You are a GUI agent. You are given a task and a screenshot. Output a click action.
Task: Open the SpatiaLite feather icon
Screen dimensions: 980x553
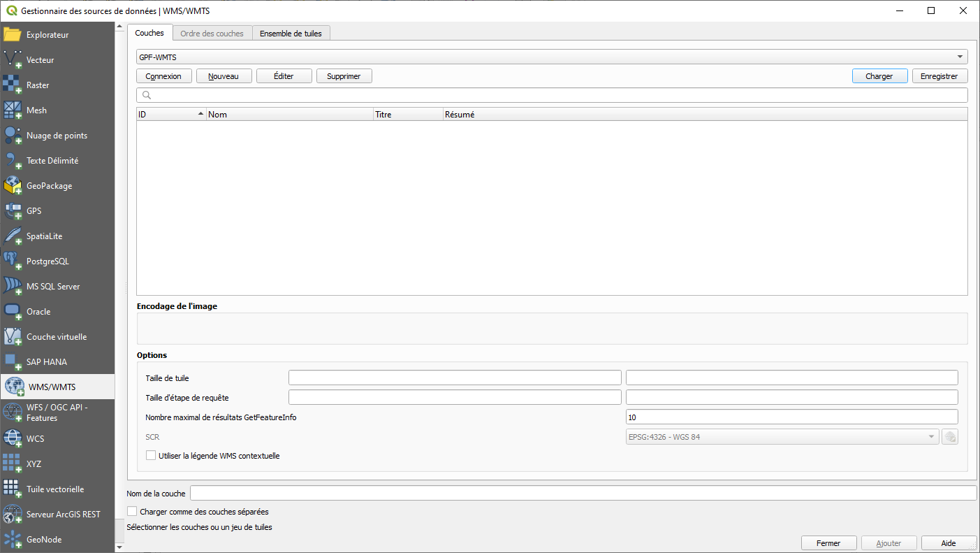pyautogui.click(x=13, y=236)
